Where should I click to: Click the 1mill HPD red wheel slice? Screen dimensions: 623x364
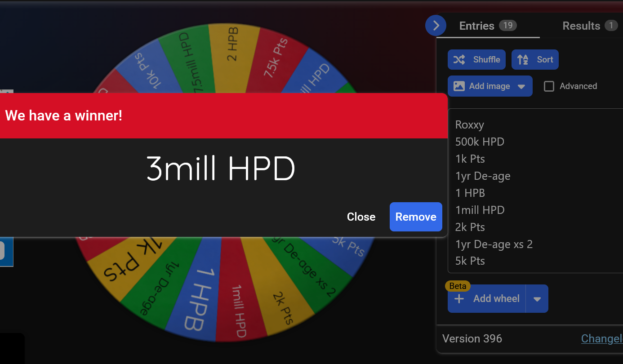tap(241, 292)
